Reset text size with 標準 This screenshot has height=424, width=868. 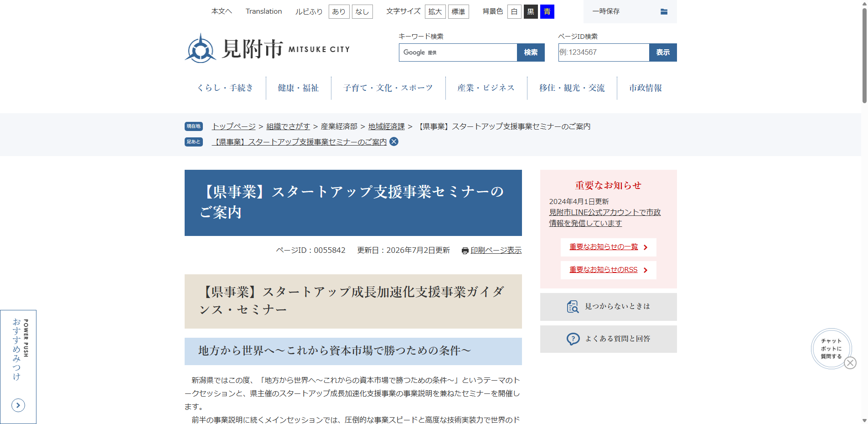coord(459,11)
